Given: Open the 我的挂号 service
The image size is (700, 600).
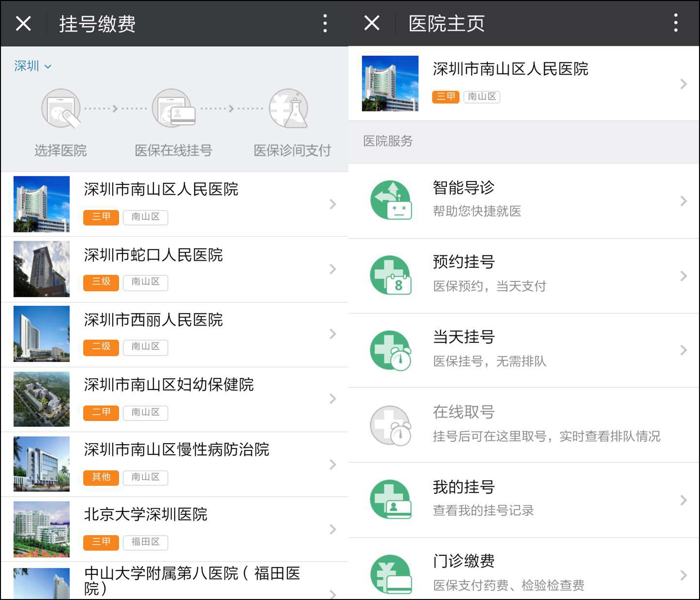Looking at the screenshot, I should 524,500.
